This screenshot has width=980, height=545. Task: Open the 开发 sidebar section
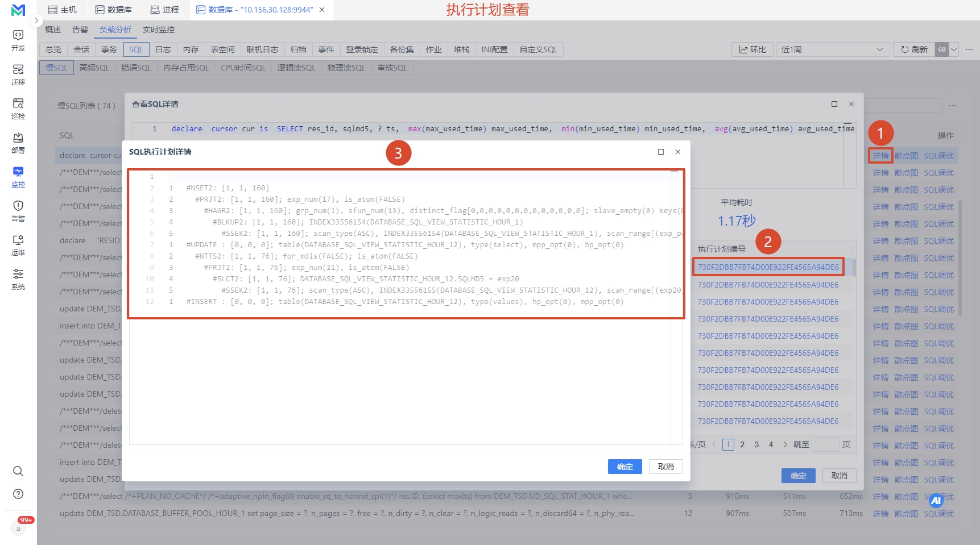point(18,40)
